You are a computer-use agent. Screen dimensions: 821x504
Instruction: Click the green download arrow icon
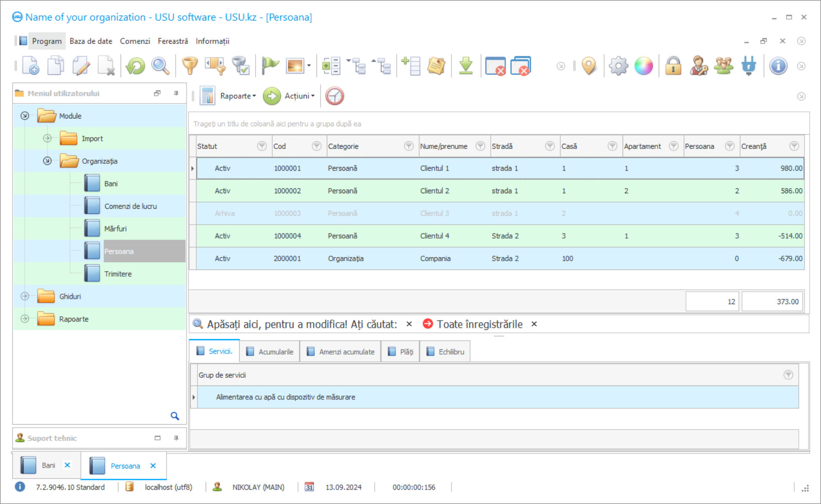(466, 66)
